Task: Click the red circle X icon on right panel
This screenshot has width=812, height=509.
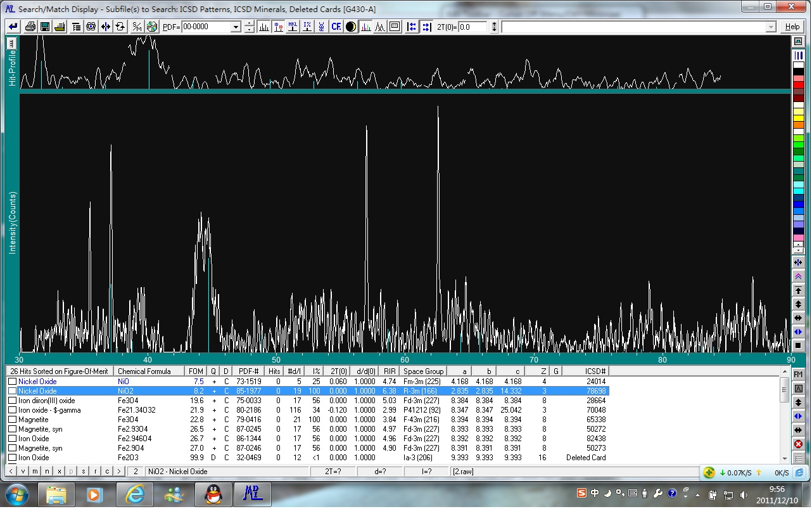Action: (798, 444)
